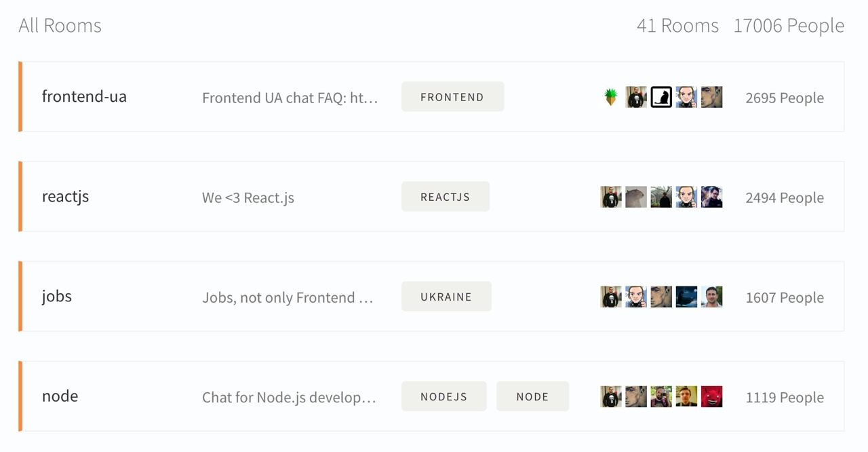Click the green pineapple avatar in frontend-ua
The width and height of the screenshot is (868, 452).
(x=611, y=97)
